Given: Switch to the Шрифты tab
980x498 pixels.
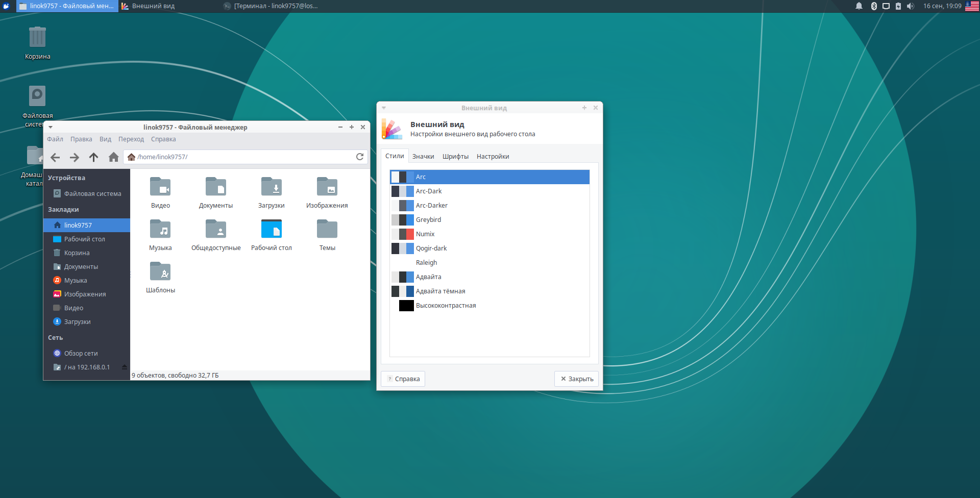Looking at the screenshot, I should click(455, 157).
